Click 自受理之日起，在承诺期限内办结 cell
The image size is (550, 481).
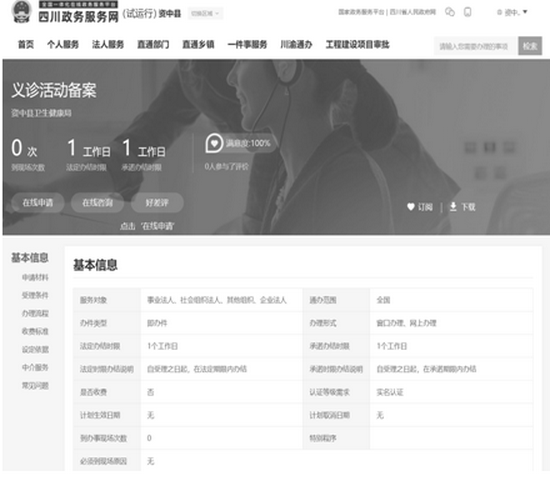point(451,369)
